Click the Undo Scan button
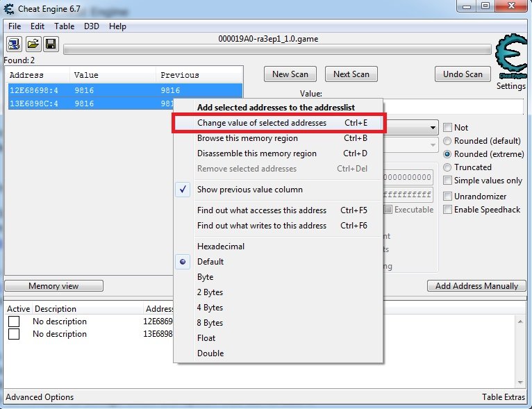Viewport: 532px width, 409px height. [x=463, y=74]
